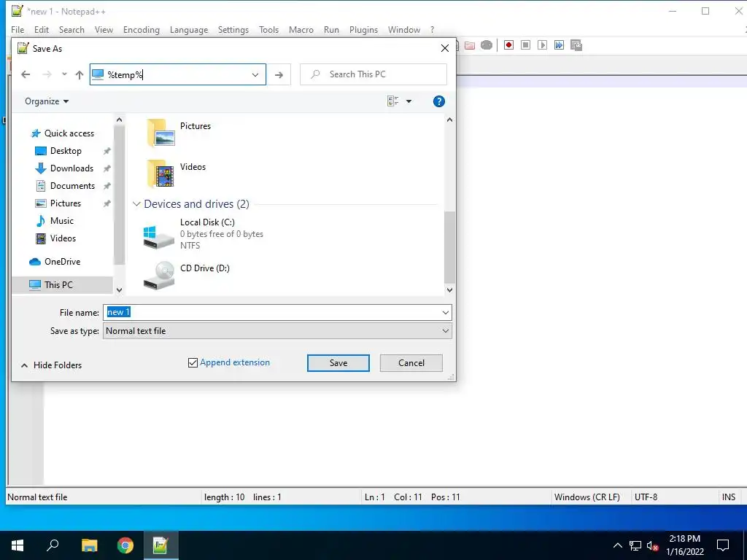Viewport: 747px width, 560px height.
Task: Open the help question mark icon
Action: (x=438, y=101)
